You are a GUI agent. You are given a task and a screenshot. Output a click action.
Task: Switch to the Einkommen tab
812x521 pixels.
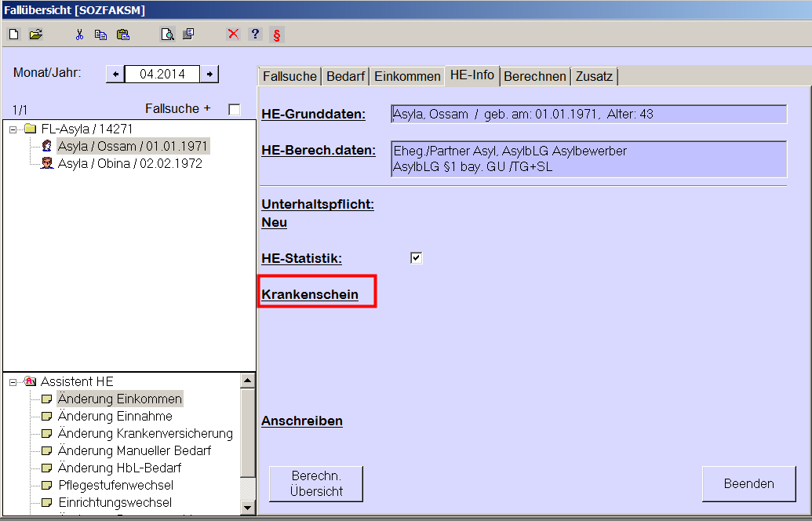(x=407, y=76)
